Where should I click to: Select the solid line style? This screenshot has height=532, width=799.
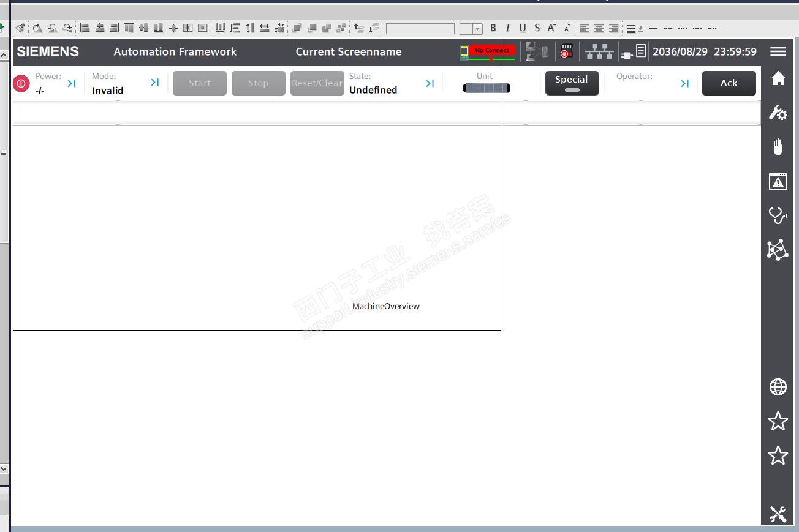tap(653, 28)
